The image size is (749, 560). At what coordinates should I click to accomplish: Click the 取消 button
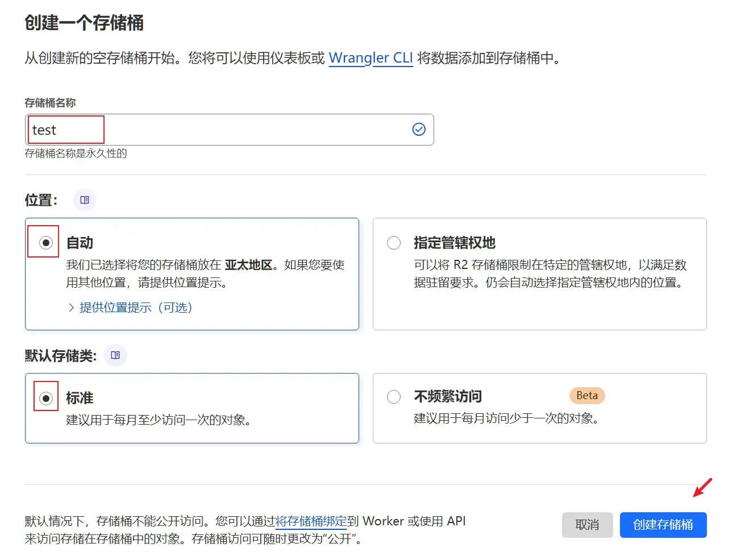tap(587, 525)
